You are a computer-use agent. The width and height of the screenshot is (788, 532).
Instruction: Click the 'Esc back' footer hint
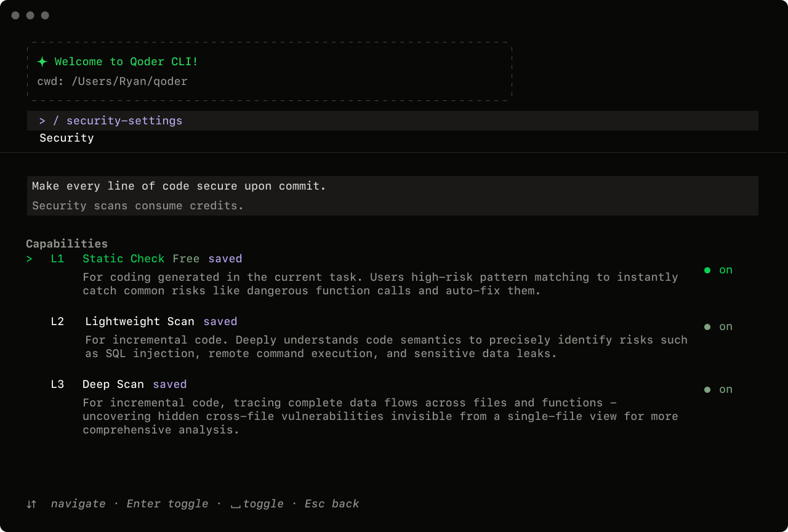click(x=332, y=504)
